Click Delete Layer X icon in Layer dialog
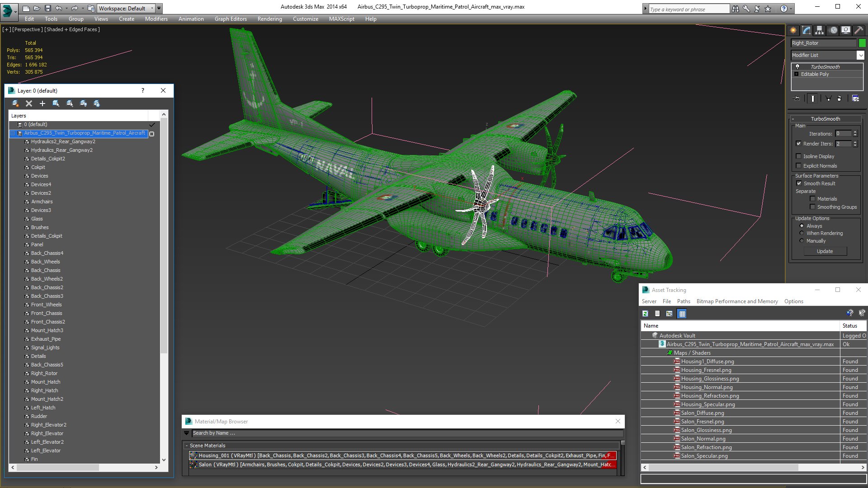The width and height of the screenshot is (868, 488). point(29,103)
